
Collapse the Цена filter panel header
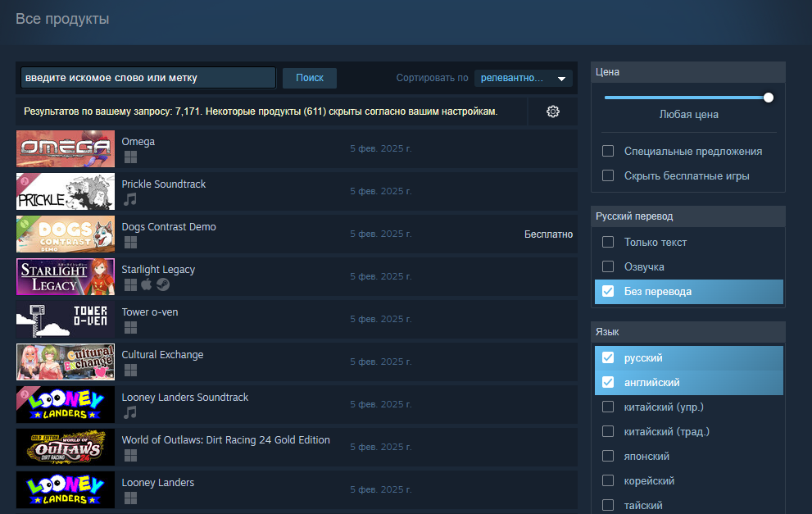click(687, 72)
